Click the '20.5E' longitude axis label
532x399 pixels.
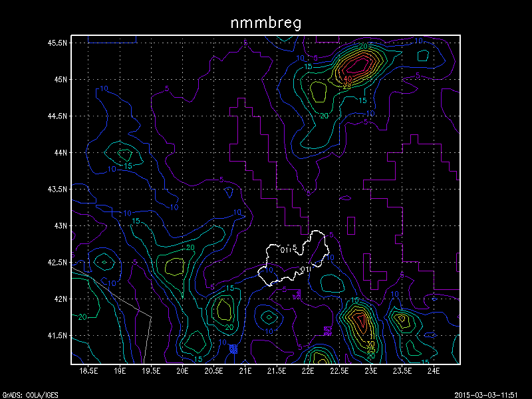coord(213,371)
